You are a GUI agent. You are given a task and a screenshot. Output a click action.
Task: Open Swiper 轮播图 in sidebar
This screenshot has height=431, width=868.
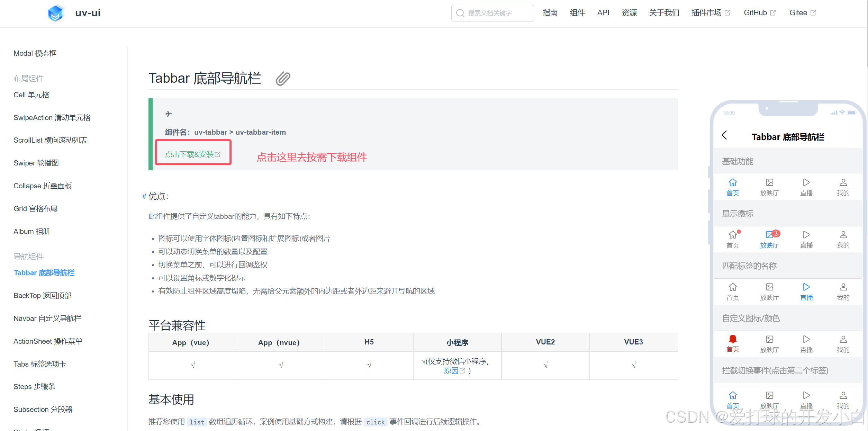[36, 163]
